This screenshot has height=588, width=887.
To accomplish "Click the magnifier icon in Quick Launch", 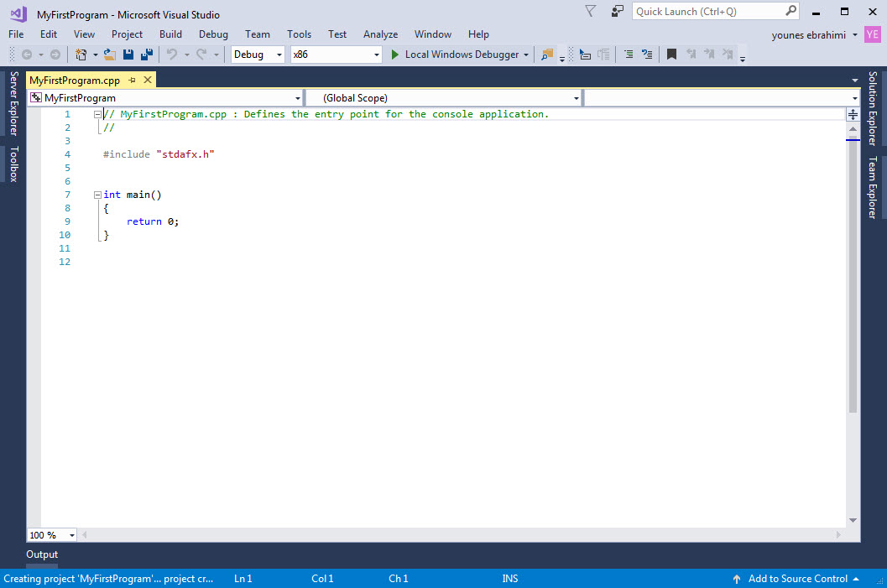I will pos(790,11).
